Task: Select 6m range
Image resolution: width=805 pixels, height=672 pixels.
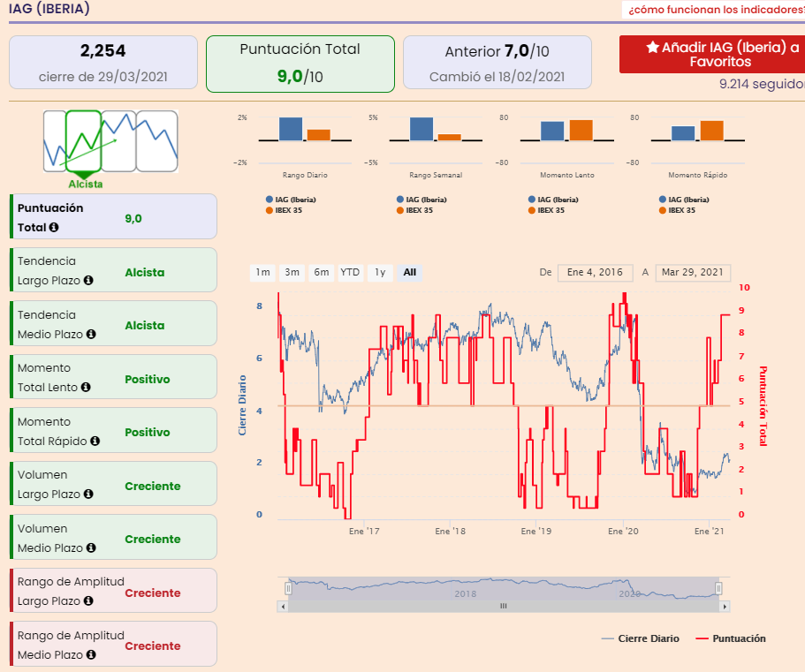Action: (322, 272)
